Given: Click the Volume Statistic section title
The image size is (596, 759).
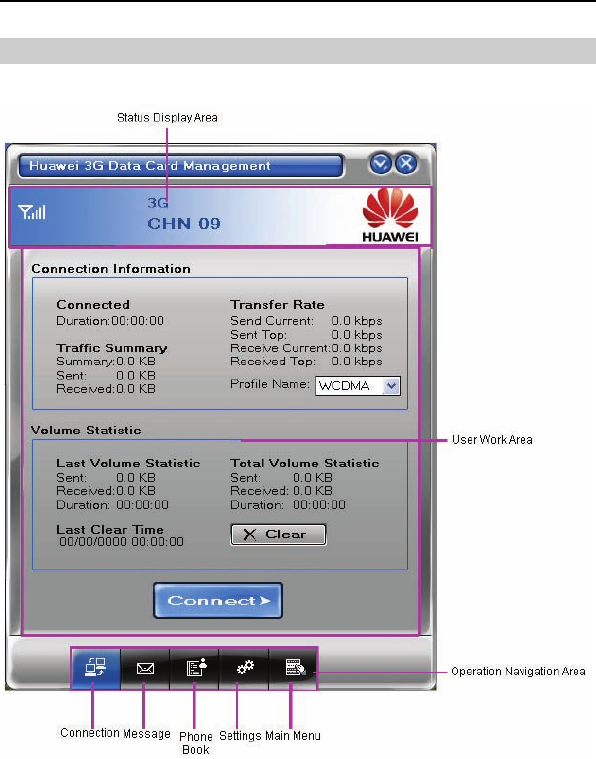Looking at the screenshot, I should tap(86, 430).
